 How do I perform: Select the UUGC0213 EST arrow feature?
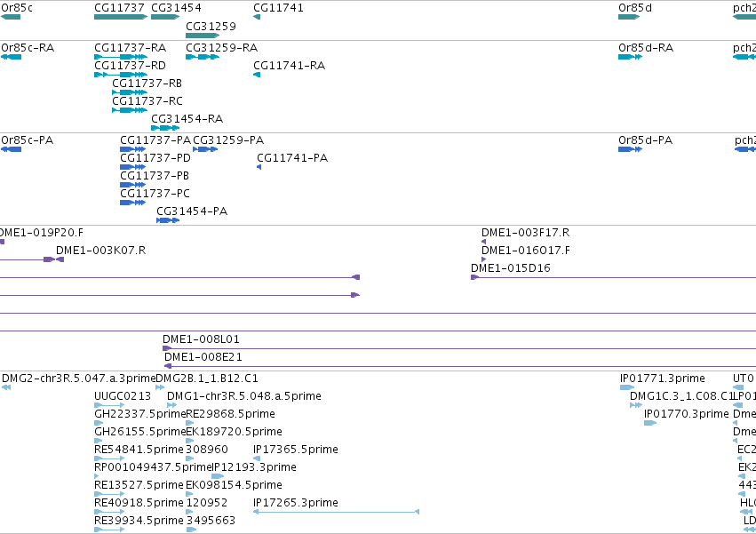tap(109, 405)
